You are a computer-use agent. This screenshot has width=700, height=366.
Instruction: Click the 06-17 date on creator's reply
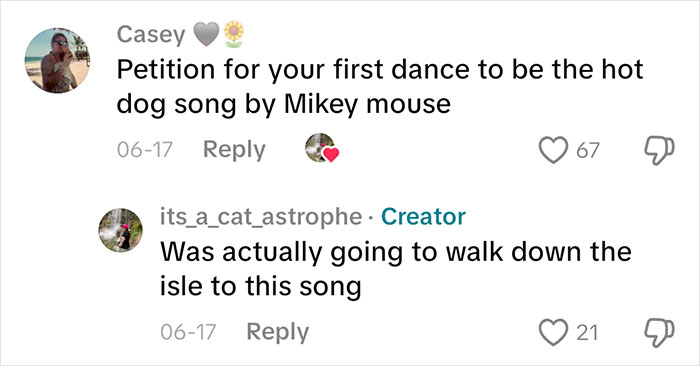188,333
